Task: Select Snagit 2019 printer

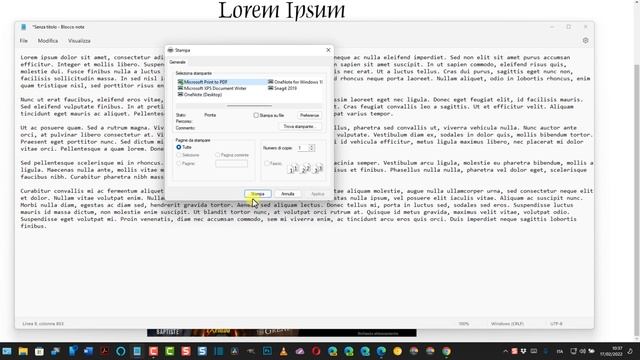Action: pos(282,88)
